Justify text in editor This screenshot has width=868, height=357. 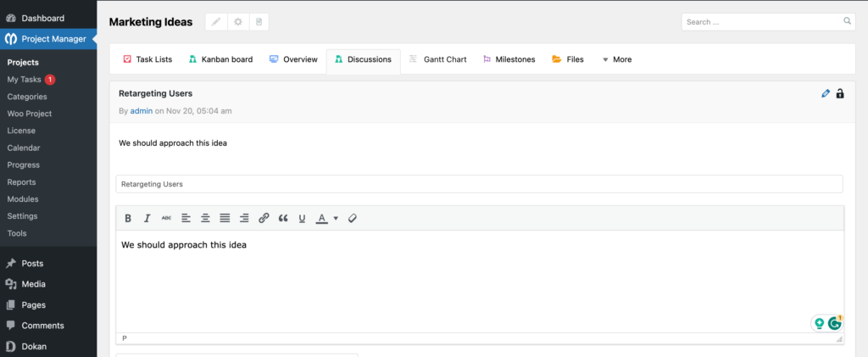point(225,218)
